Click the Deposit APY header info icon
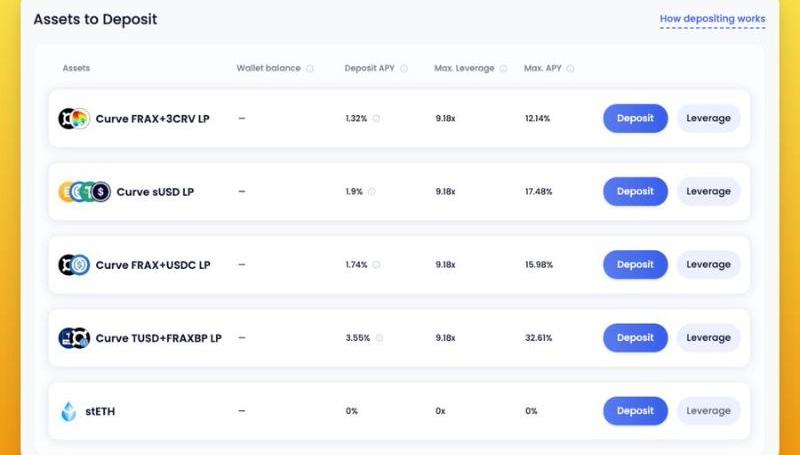This screenshot has width=800, height=455. [x=404, y=68]
